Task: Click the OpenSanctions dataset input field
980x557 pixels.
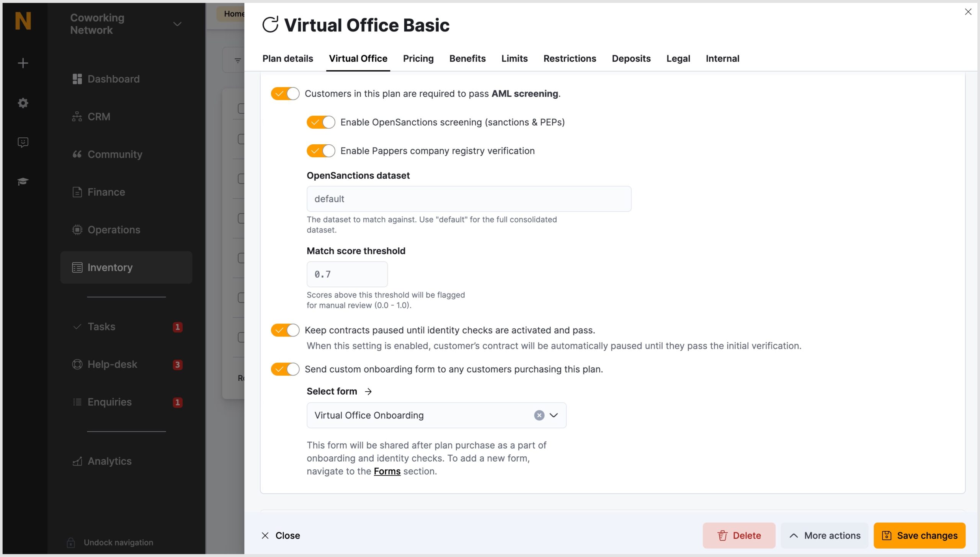Action: (x=469, y=199)
